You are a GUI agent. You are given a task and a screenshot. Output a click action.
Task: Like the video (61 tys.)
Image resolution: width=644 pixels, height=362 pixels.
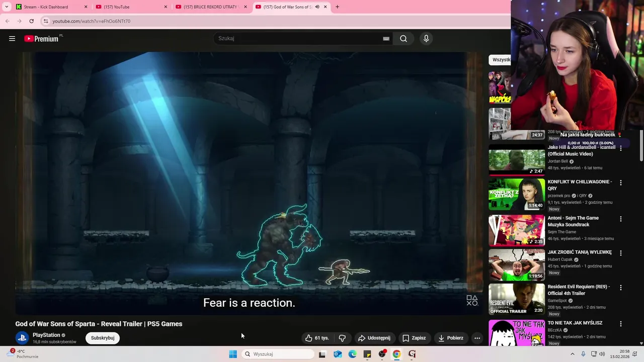coord(316,338)
